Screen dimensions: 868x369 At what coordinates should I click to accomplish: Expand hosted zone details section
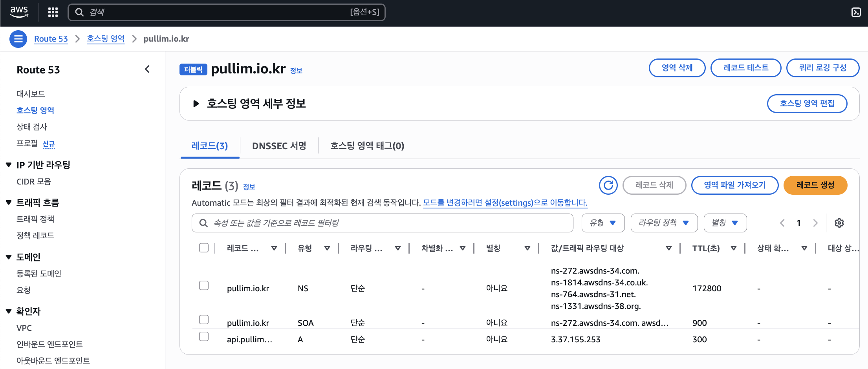tap(196, 104)
